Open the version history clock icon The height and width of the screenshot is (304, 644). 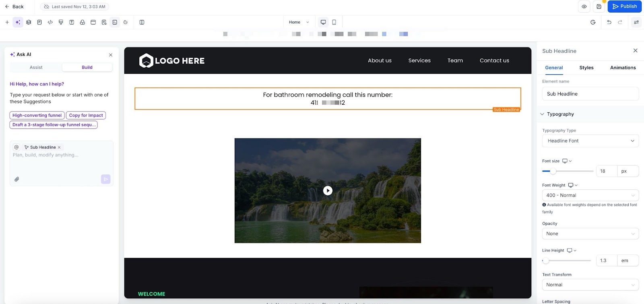(x=593, y=22)
